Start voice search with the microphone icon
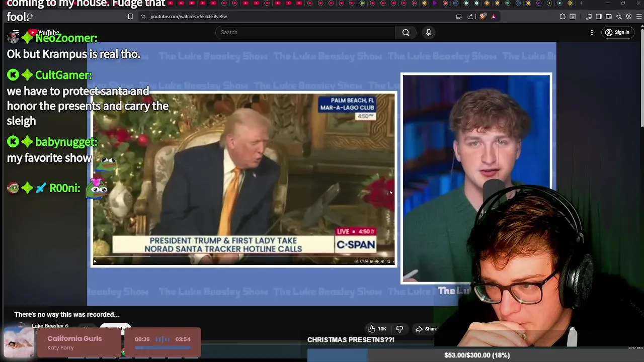Image resolution: width=644 pixels, height=362 pixels. [x=429, y=33]
